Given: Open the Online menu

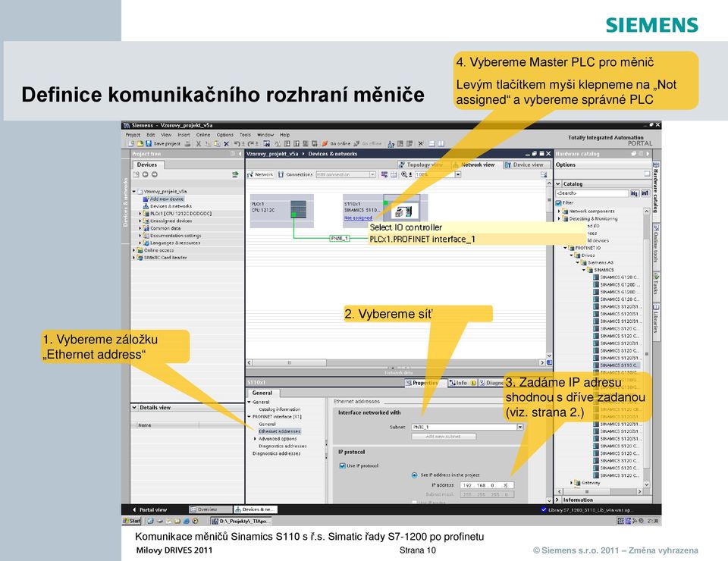Looking at the screenshot, I should click(203, 135).
